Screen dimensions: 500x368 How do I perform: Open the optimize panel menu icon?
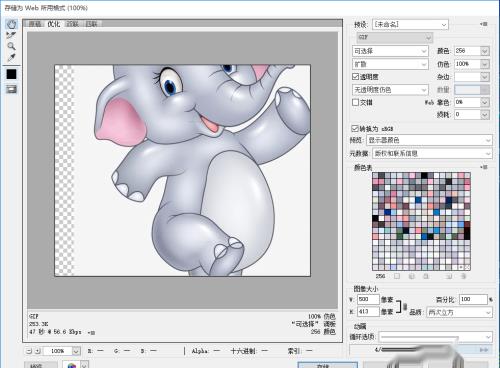pos(484,24)
